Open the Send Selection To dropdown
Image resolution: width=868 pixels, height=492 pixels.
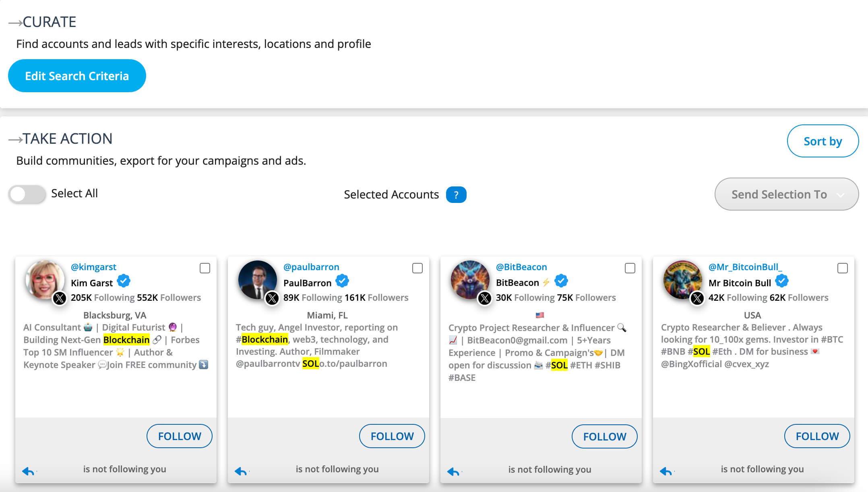pyautogui.click(x=779, y=194)
